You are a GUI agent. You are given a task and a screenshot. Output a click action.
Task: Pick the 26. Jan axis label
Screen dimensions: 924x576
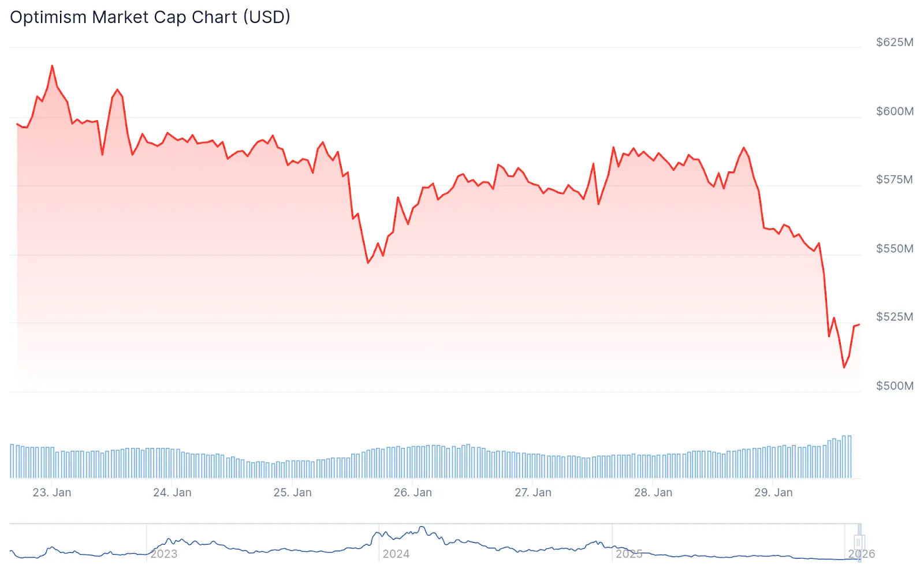point(412,492)
